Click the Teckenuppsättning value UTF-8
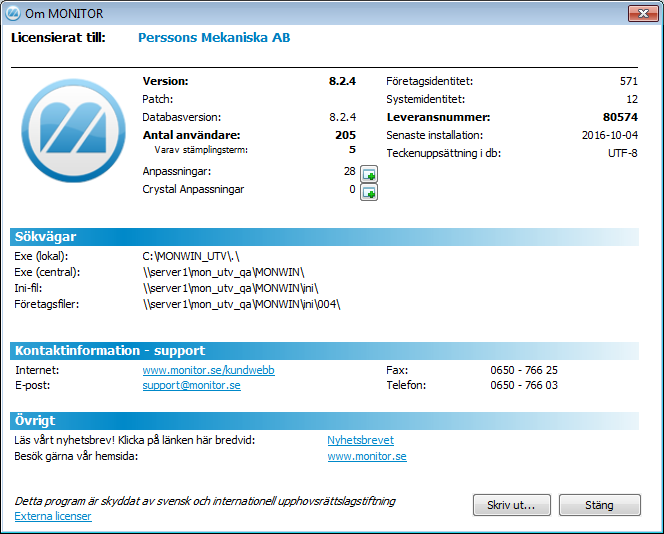 [622, 153]
